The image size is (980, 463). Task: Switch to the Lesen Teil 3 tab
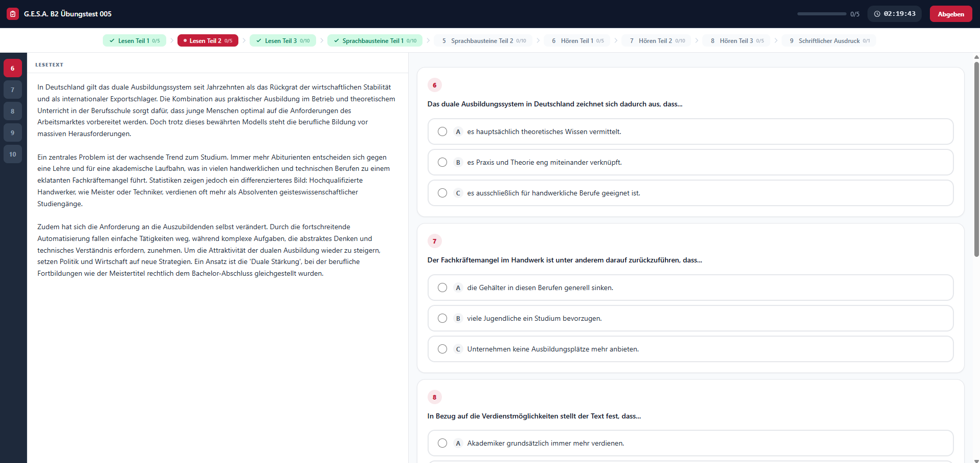tap(283, 41)
